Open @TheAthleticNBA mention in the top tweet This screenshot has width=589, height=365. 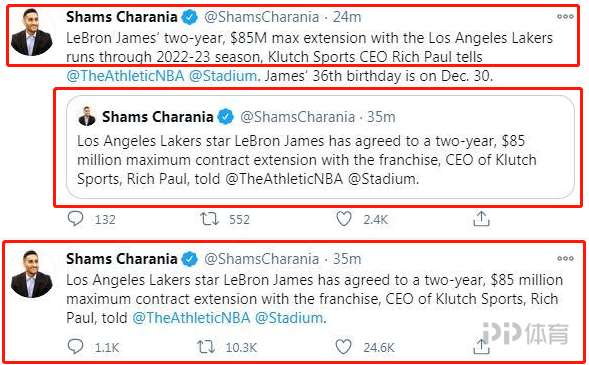pos(125,76)
